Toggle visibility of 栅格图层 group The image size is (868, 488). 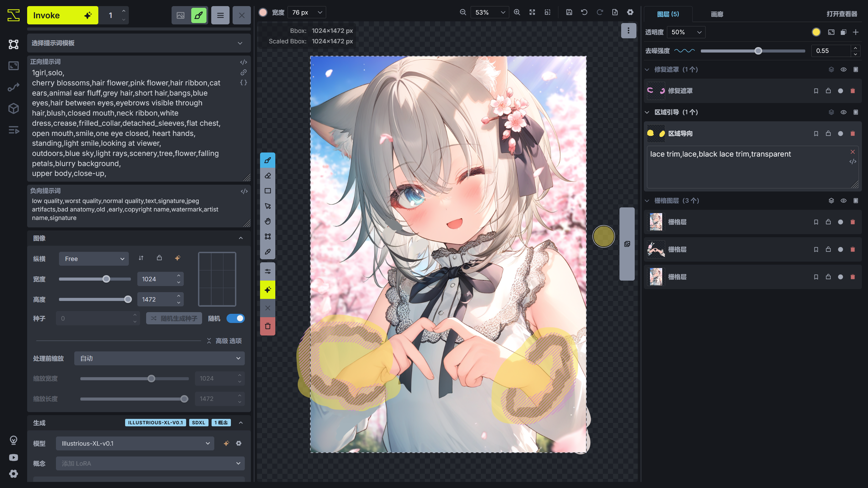843,201
